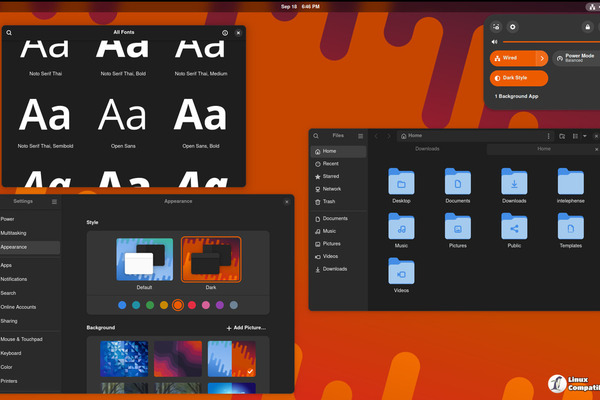The width and height of the screenshot is (600, 400).
Task: Expand the Wired connection arrow
Action: [x=541, y=57]
